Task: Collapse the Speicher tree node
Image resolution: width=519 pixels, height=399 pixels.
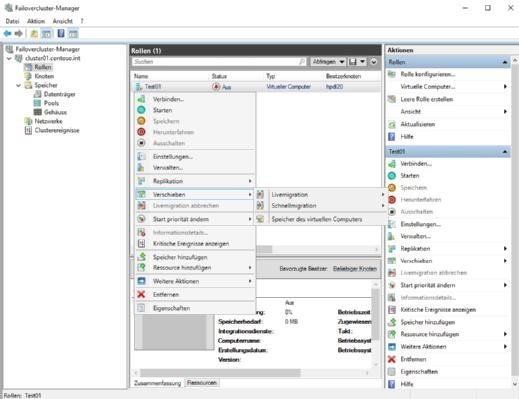Action: [18, 85]
